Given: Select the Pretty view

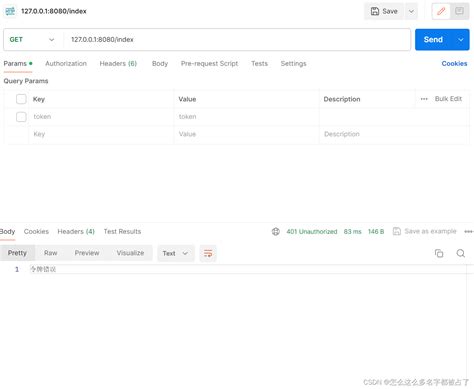Looking at the screenshot, I should pos(17,253).
